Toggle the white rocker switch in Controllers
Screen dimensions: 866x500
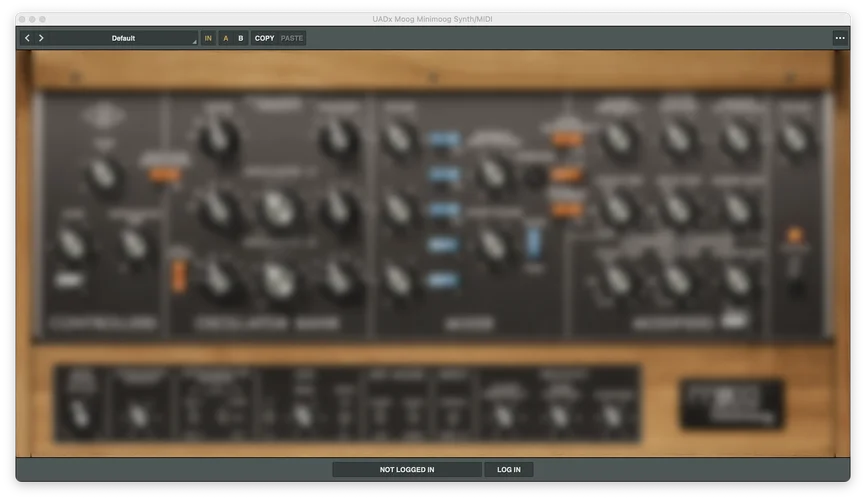tap(70, 280)
